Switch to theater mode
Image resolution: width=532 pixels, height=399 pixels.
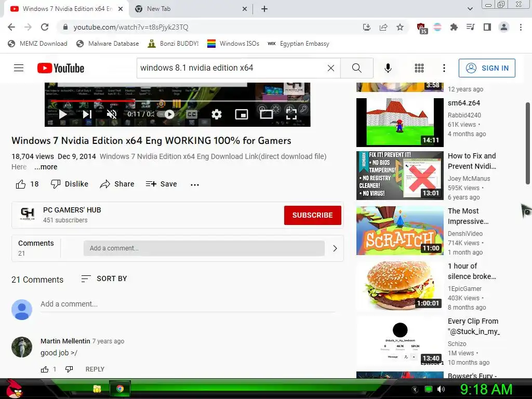pos(267,114)
